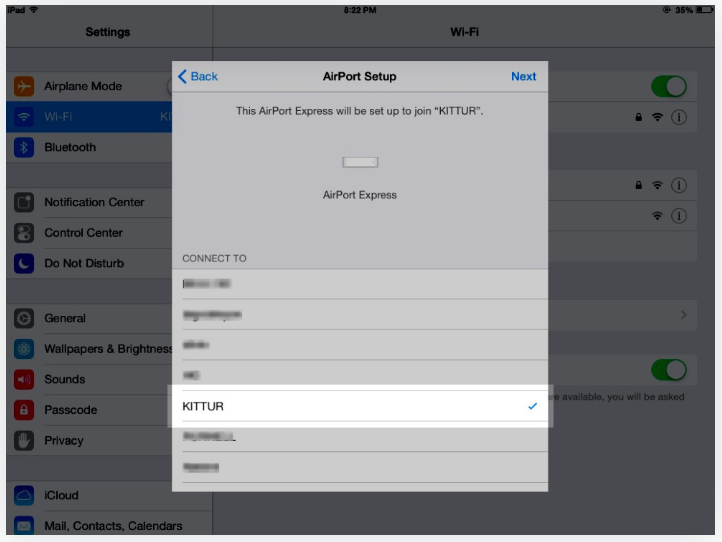The image size is (722, 542).
Task: Select Wi-Fi icon in Settings sidebar
Action: pyautogui.click(x=24, y=117)
